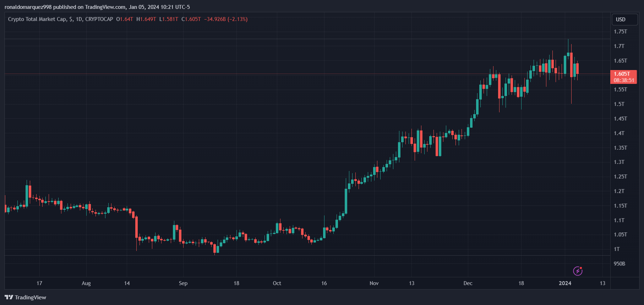Screen dimensions: 644x305
Task: Click the 1T price axis label
Action: click(617, 249)
